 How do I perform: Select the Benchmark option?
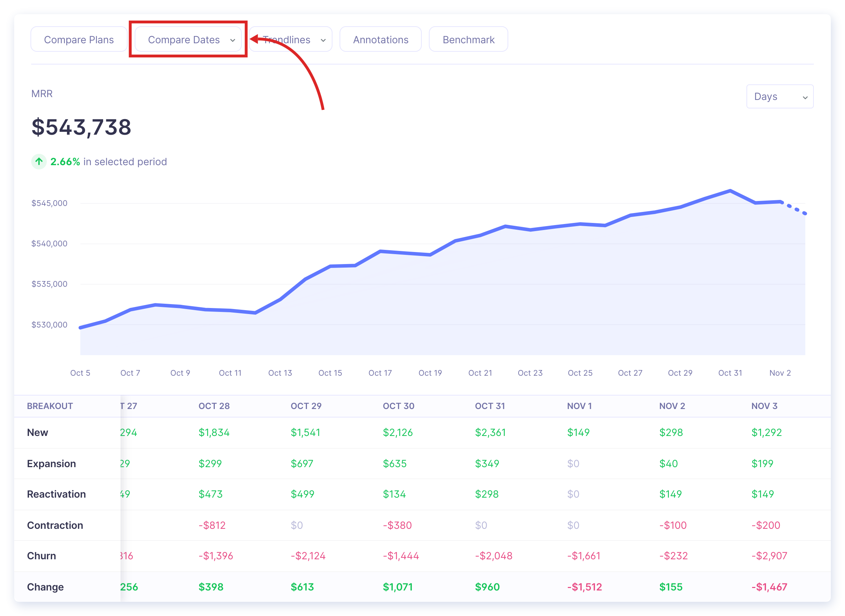coord(468,40)
